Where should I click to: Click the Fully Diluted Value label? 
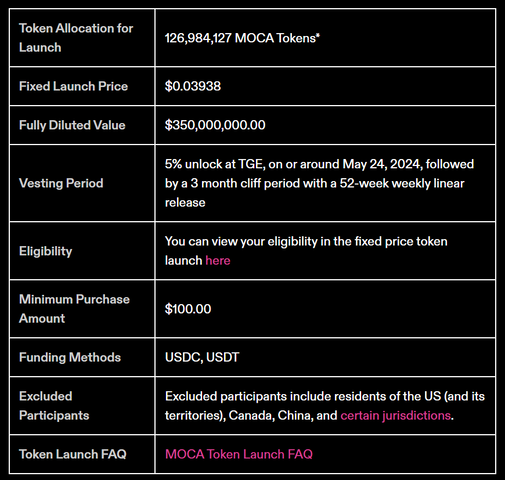point(72,125)
